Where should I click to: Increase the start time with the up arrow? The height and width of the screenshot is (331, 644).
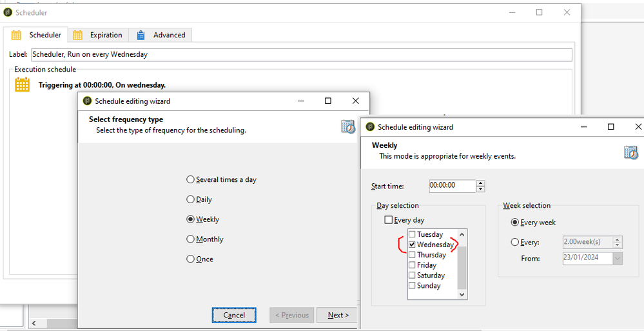coord(480,183)
